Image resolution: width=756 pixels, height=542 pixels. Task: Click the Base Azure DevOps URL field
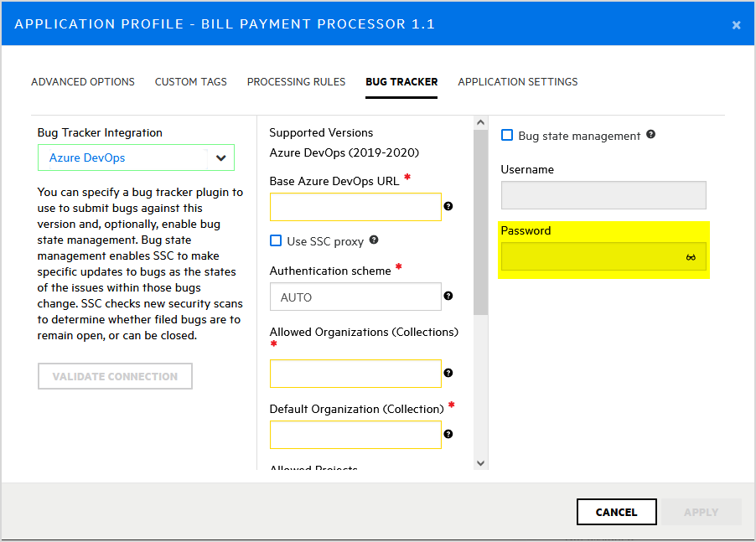(355, 207)
